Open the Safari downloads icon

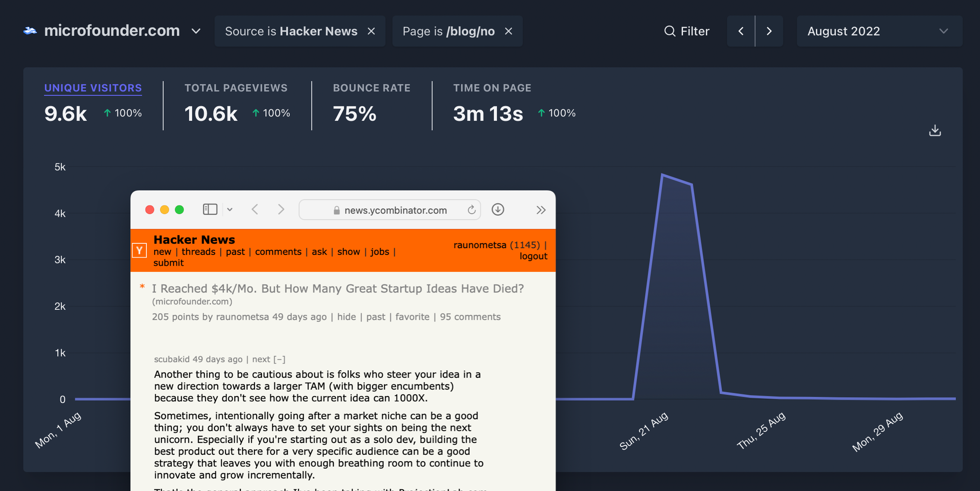(x=498, y=210)
